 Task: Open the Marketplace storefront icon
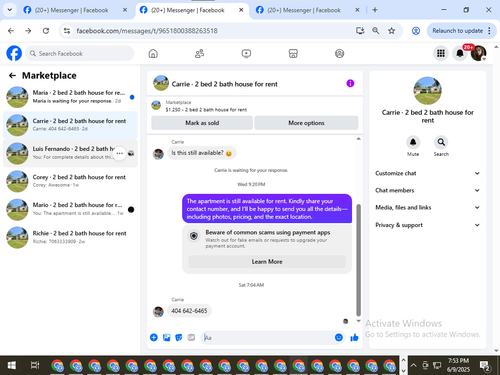[x=293, y=53]
